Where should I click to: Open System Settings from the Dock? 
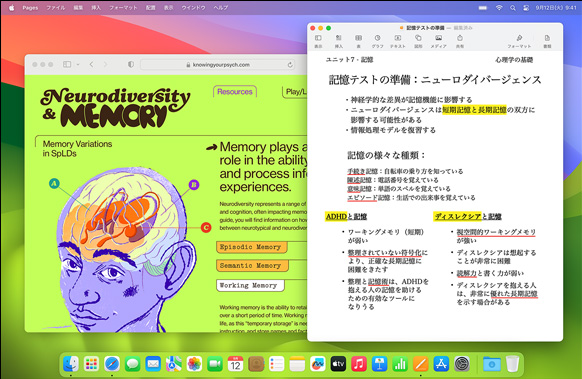point(462,364)
